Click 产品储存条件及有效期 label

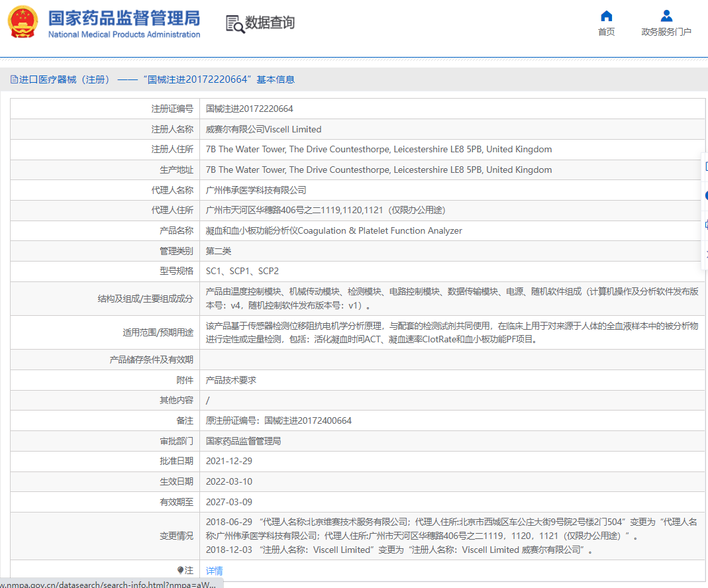coord(151,360)
